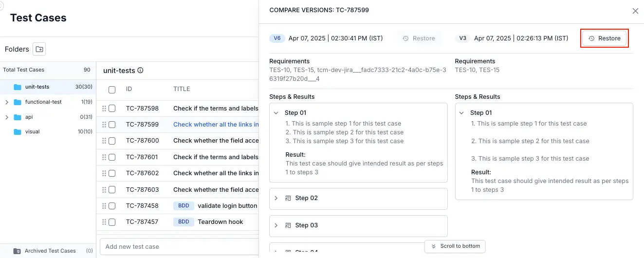Image resolution: width=644 pixels, height=258 pixels.
Task: Click the info icon next to unit-tests
Action: tap(140, 71)
